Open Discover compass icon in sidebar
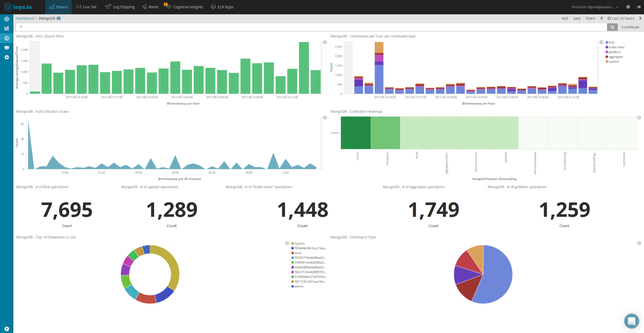 click(x=6, y=19)
